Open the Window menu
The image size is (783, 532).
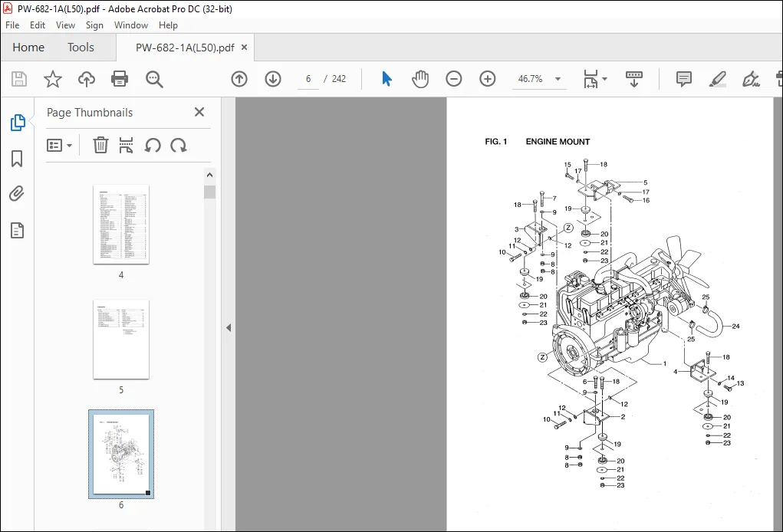[x=131, y=25]
